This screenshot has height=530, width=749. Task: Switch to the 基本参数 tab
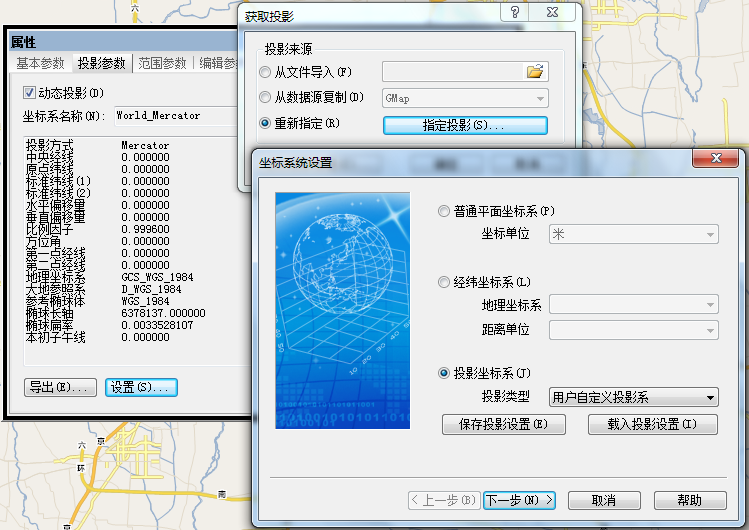click(40, 63)
